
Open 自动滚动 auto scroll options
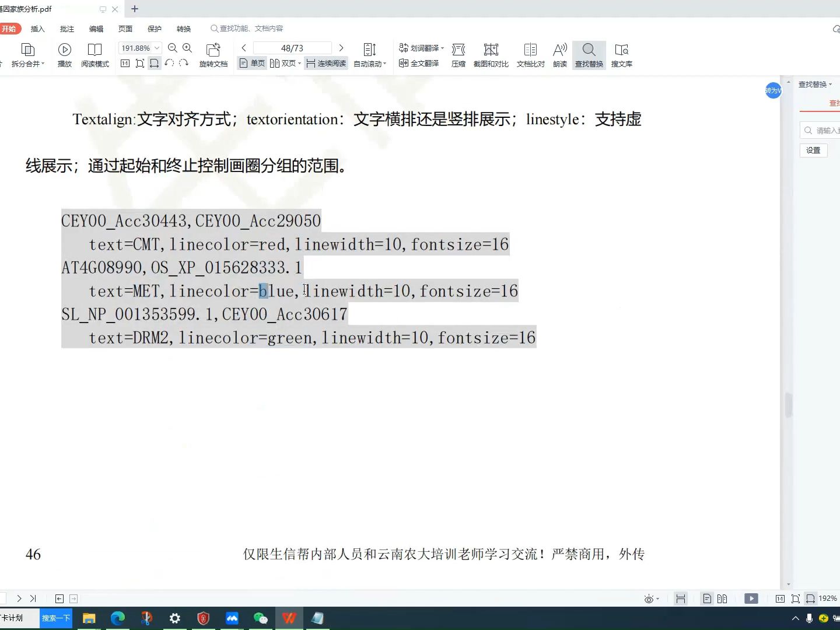coord(370,55)
